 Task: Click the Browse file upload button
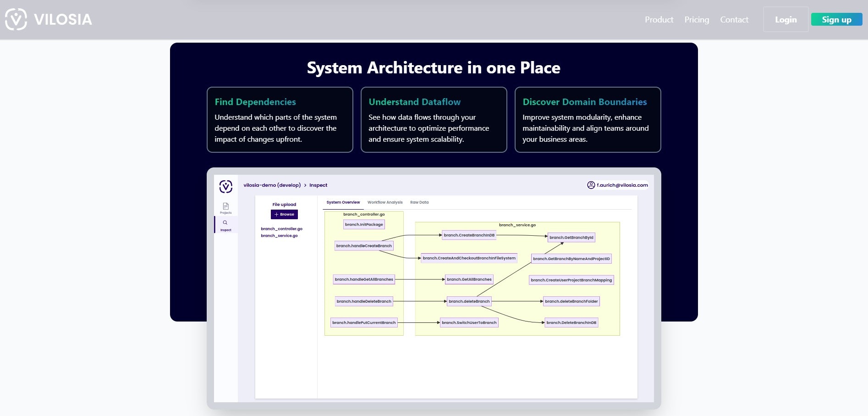pyautogui.click(x=284, y=214)
